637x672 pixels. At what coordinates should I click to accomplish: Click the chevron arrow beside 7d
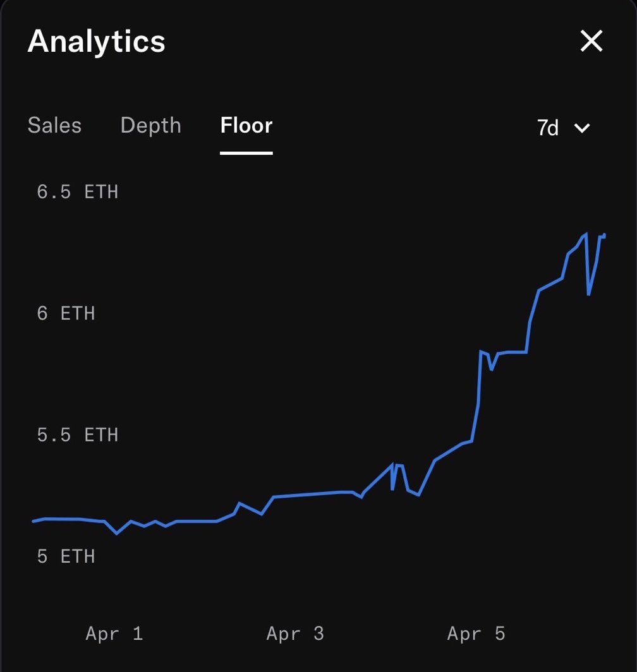(582, 128)
